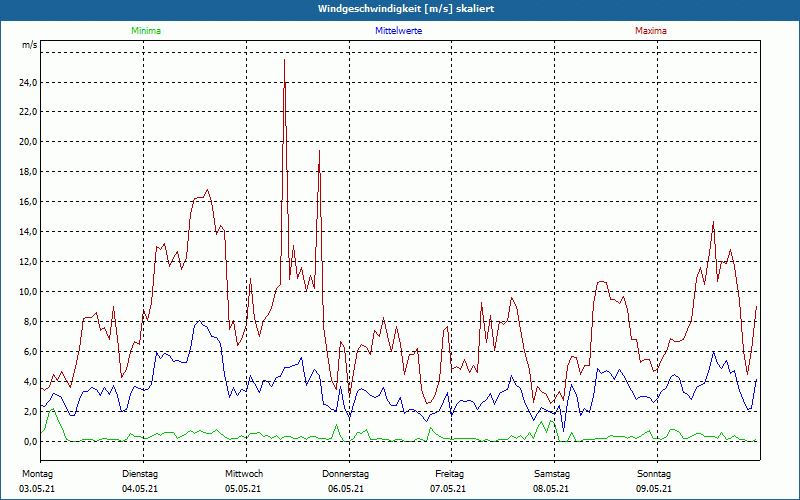800x500 pixels.
Task: Click the Freitag day label
Action: click(x=449, y=474)
